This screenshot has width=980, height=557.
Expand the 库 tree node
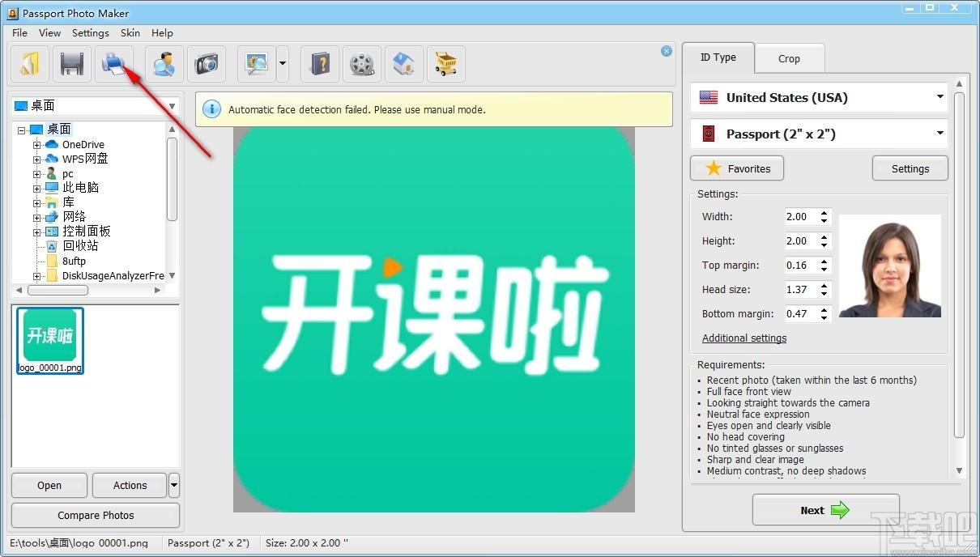[36, 202]
